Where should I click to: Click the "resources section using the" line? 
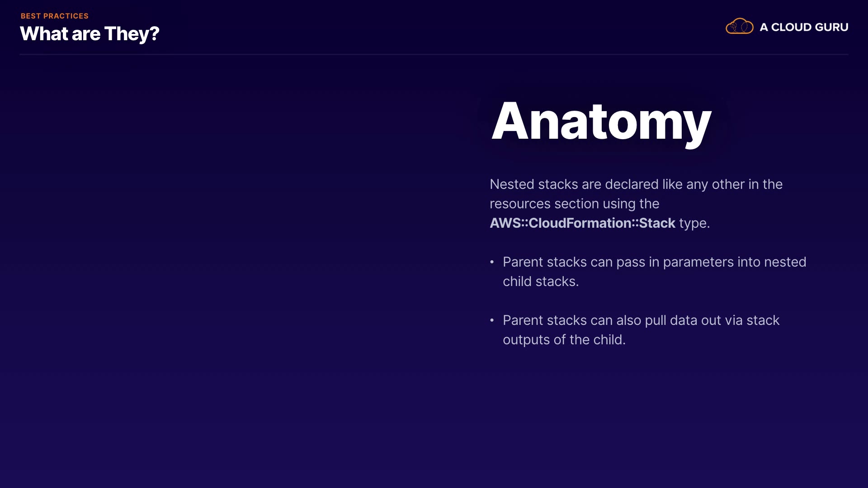pyautogui.click(x=574, y=204)
